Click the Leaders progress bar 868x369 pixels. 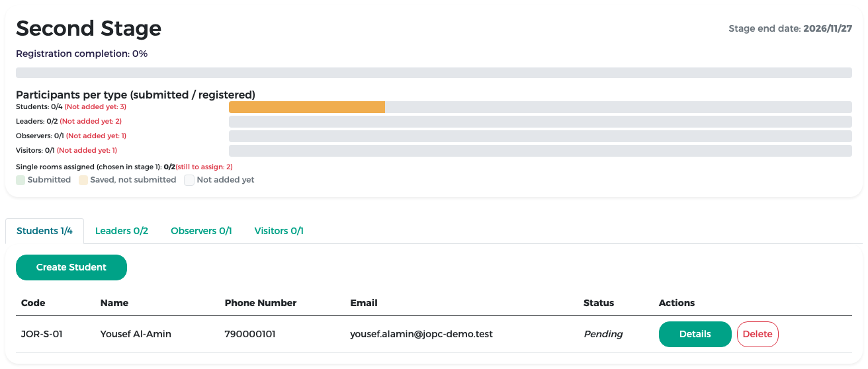(541, 122)
